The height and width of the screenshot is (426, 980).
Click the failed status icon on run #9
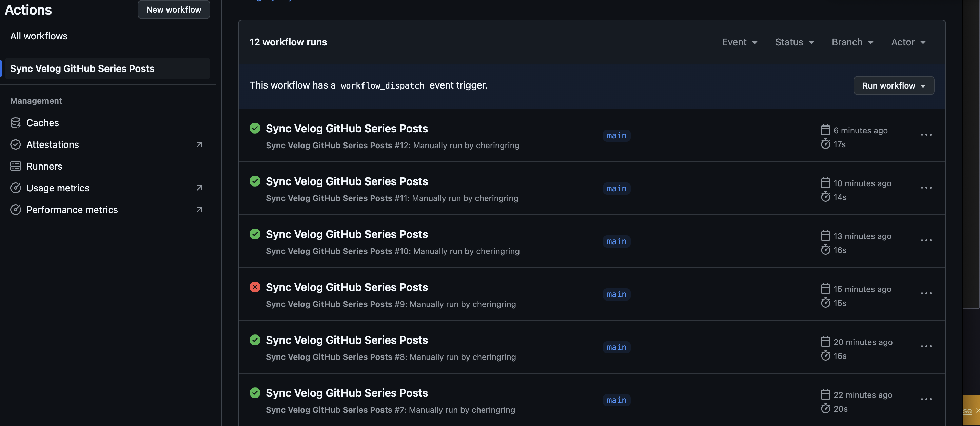pos(255,287)
